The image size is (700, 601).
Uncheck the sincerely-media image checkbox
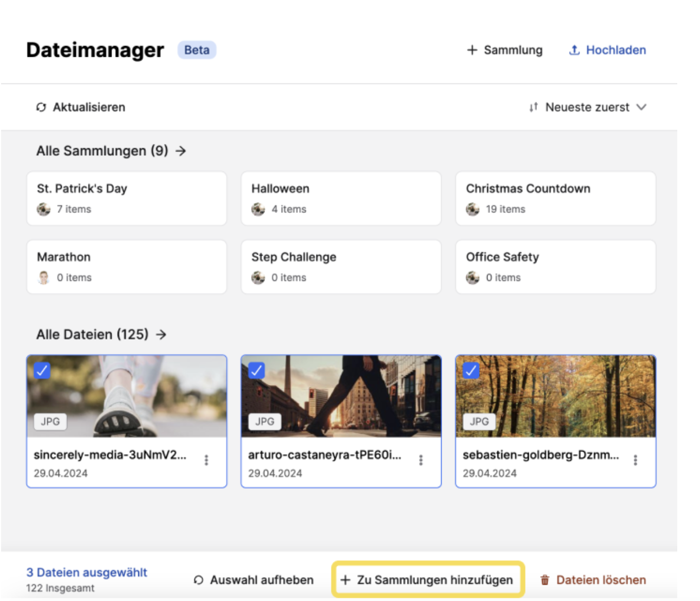pyautogui.click(x=42, y=370)
